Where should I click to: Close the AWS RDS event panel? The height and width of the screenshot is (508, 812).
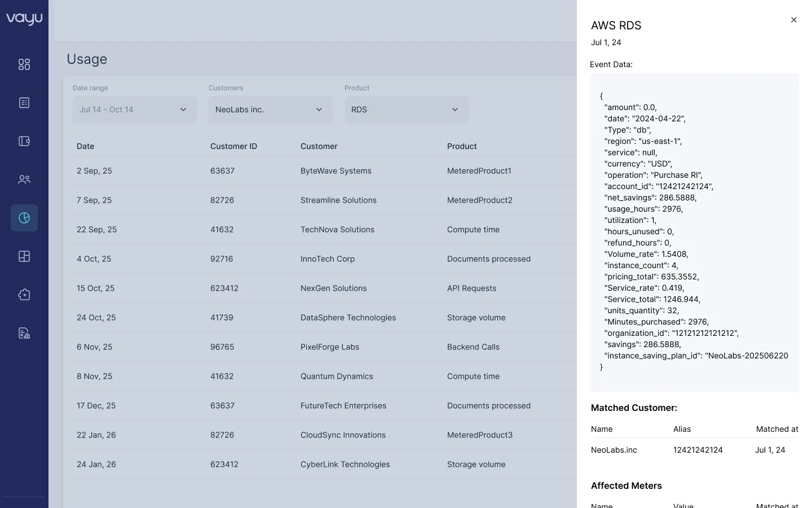coord(794,20)
